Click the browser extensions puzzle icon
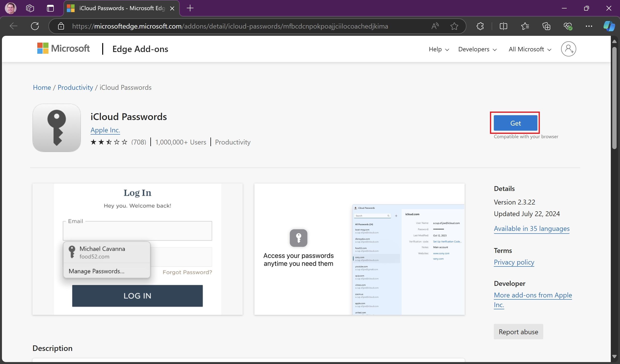620x364 pixels. pyautogui.click(x=480, y=26)
